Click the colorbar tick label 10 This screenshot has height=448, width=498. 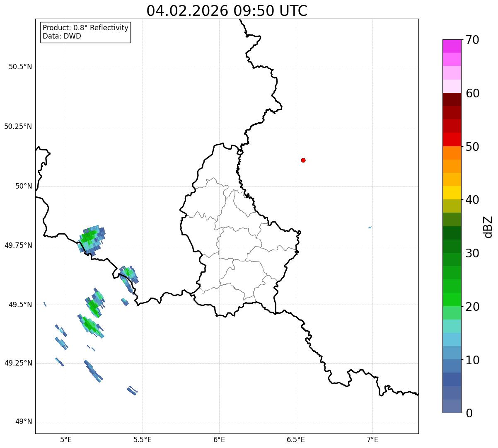472,360
